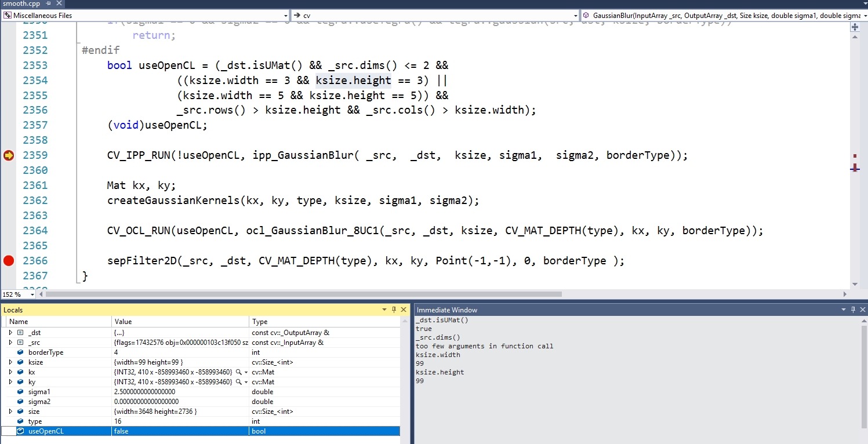Select the type value 16 in Locals
Screen dimensions: 868x444
tap(118, 421)
